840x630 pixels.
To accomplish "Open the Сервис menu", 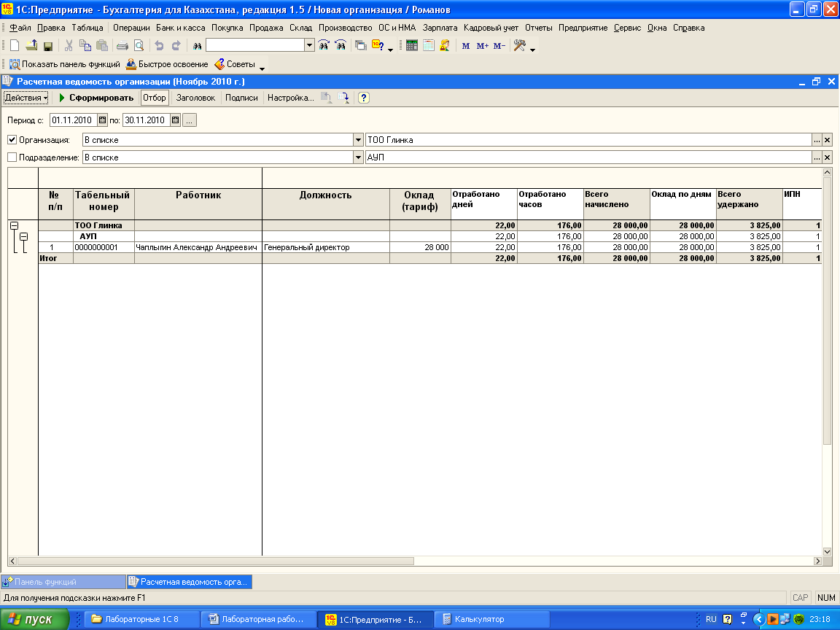I will point(627,28).
